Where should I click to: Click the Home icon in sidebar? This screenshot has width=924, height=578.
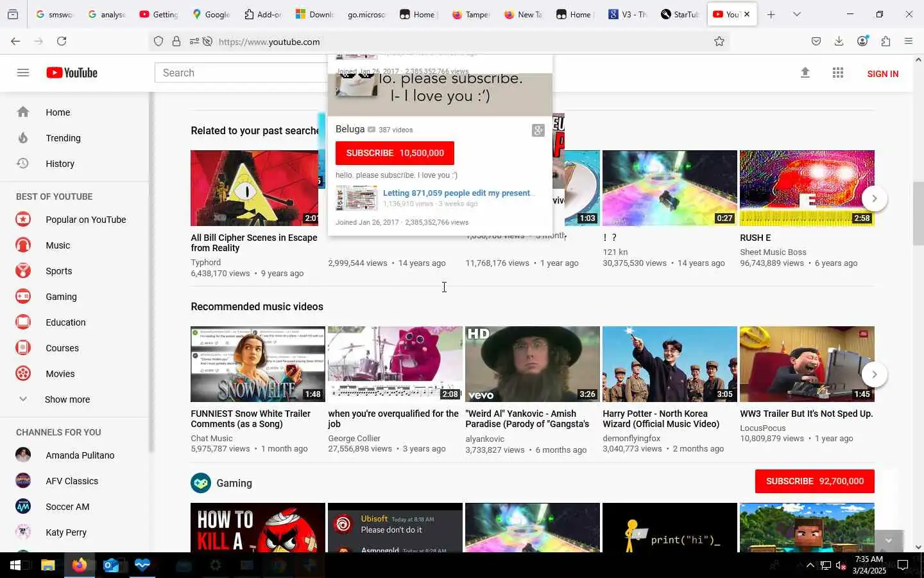pyautogui.click(x=23, y=112)
